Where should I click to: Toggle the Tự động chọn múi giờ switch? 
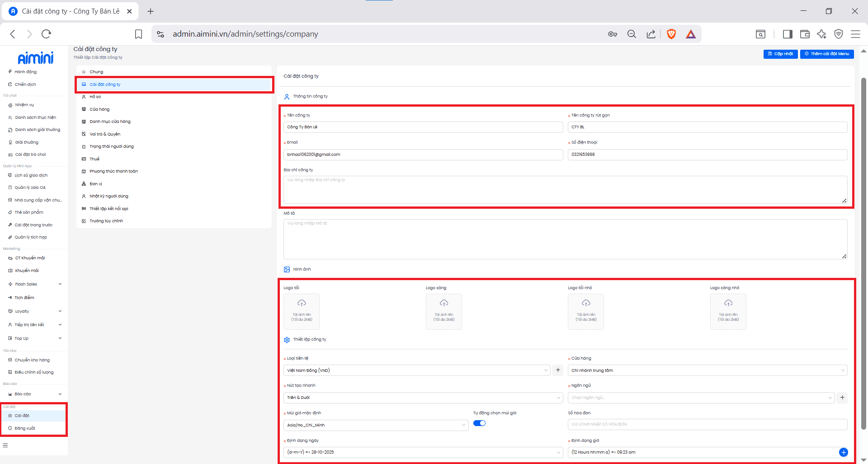(479, 423)
